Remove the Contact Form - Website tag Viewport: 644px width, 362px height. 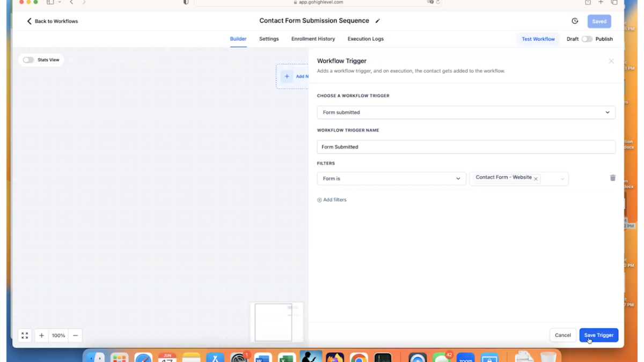pyautogui.click(x=535, y=178)
